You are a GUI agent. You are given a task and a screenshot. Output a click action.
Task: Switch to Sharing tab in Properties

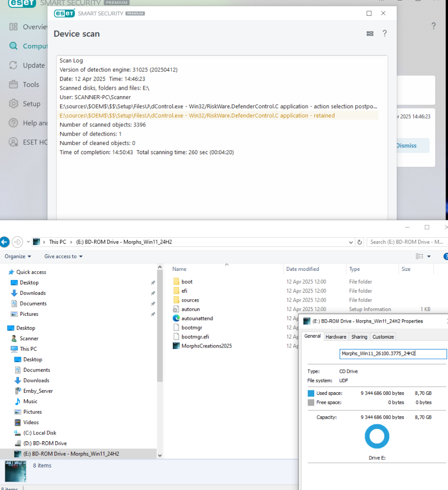click(x=359, y=337)
